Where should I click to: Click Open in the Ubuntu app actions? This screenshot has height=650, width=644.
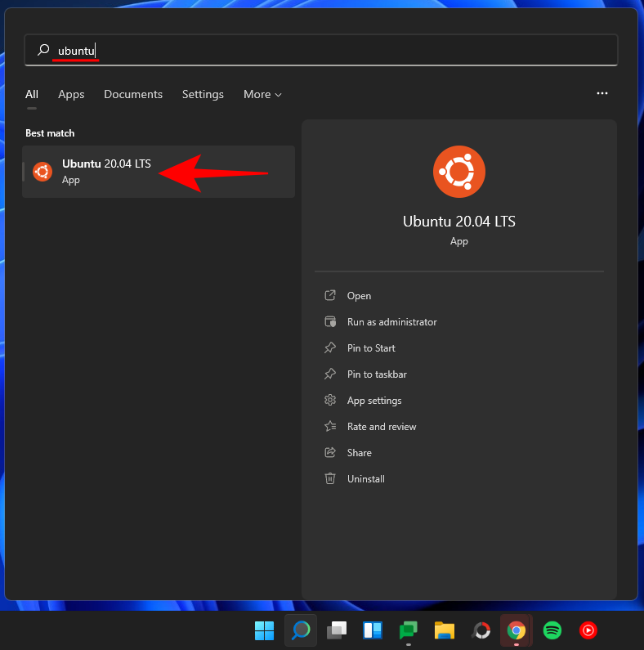pyautogui.click(x=359, y=296)
